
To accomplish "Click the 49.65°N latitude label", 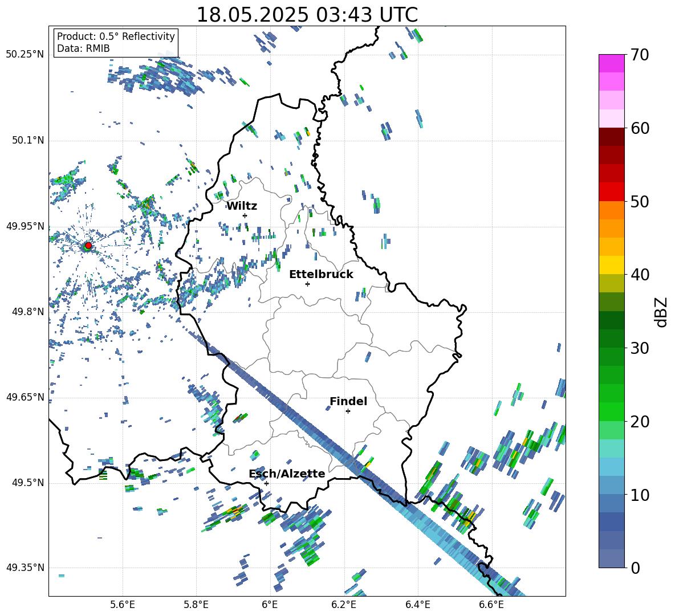I will pos(25,397).
